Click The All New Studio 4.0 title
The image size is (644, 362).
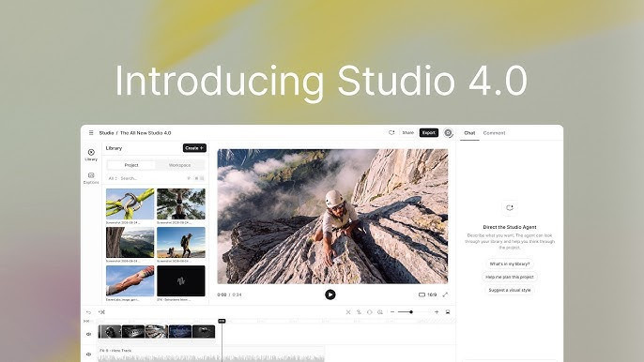(x=146, y=133)
